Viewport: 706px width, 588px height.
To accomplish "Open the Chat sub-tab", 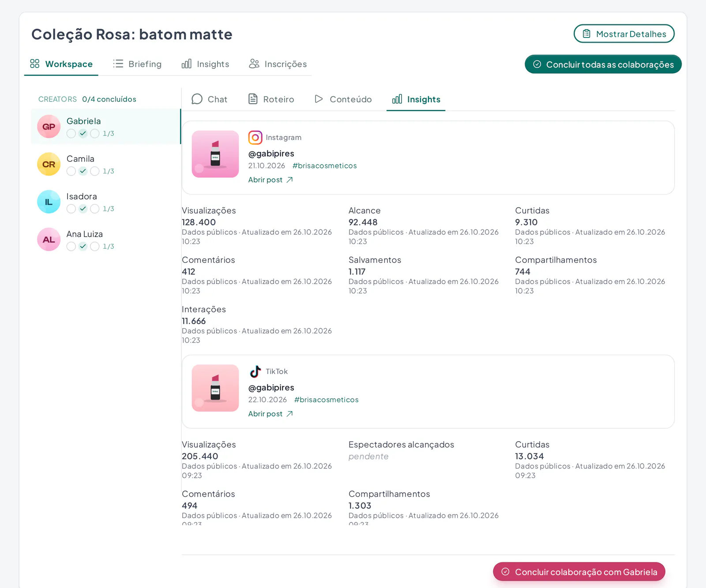I will pyautogui.click(x=210, y=99).
